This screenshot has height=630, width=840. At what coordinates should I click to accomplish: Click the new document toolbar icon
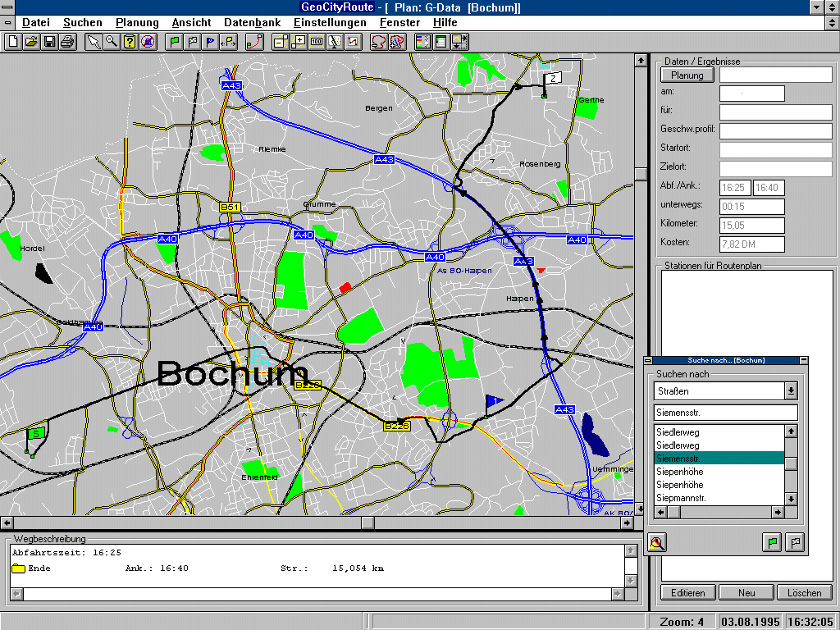pyautogui.click(x=12, y=41)
